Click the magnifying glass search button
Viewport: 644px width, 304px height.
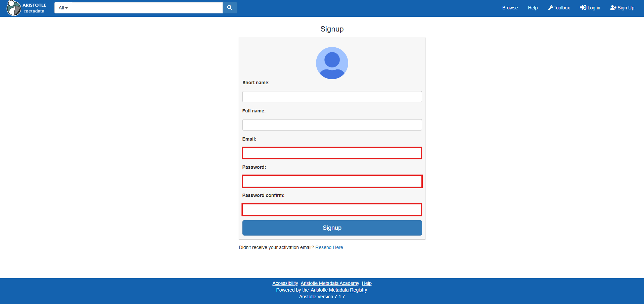[x=230, y=8]
